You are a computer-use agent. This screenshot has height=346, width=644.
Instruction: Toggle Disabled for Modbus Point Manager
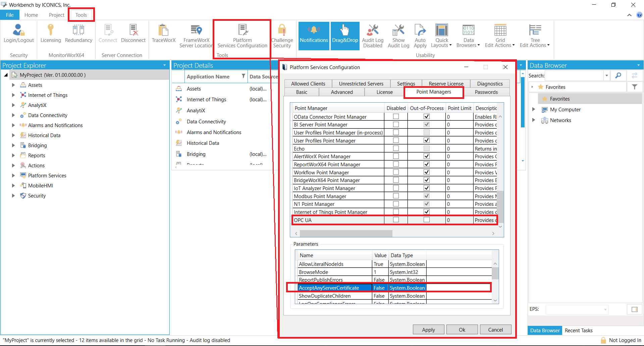[396, 196]
